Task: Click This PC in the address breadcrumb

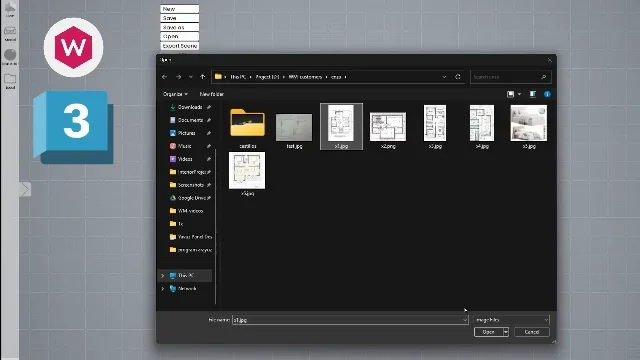Action: coord(238,77)
